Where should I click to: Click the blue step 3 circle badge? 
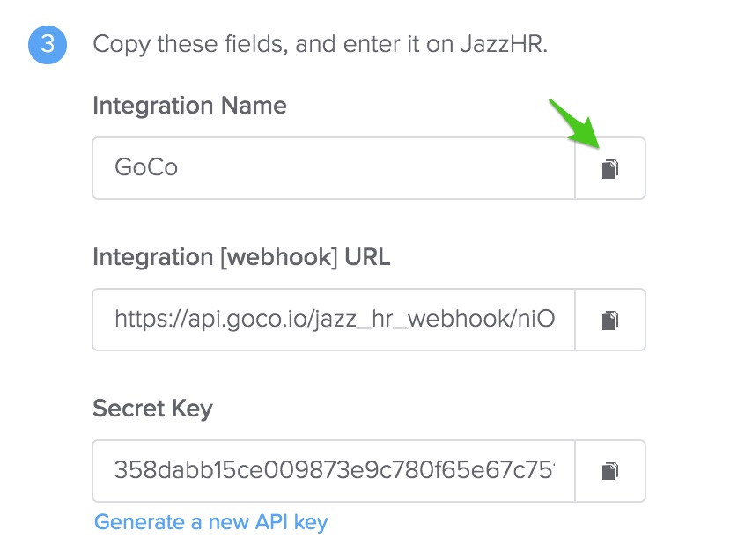click(48, 45)
